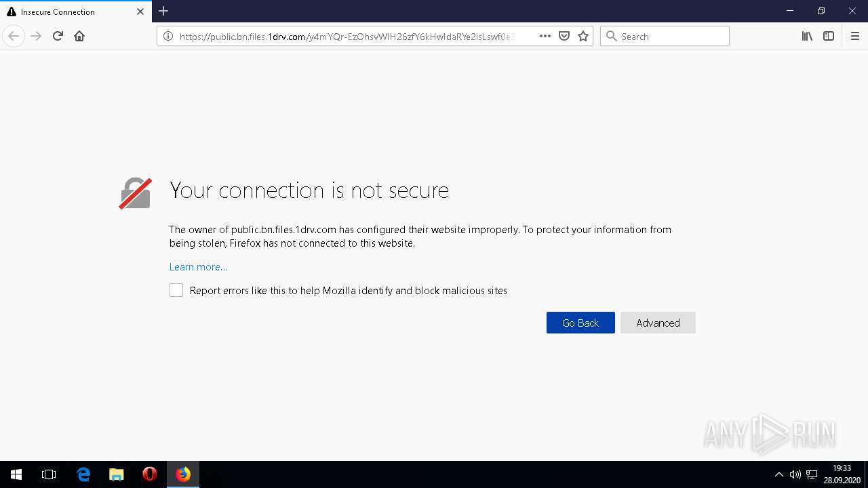Reload the current page
The width and height of the screenshot is (868, 488).
58,36
